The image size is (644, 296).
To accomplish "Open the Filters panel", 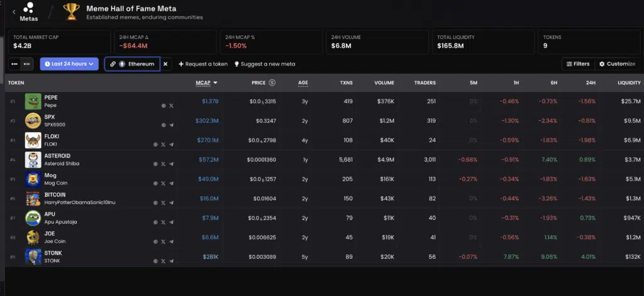I will pyautogui.click(x=578, y=64).
